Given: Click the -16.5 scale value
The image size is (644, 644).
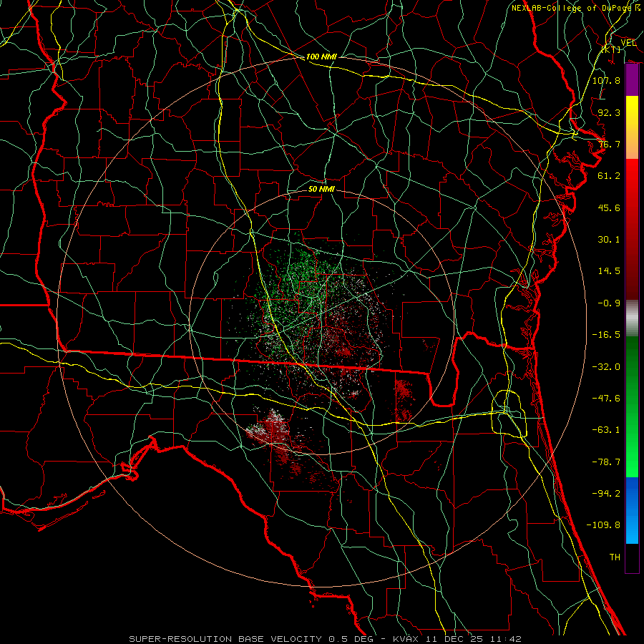Looking at the screenshot, I should click(x=606, y=335).
